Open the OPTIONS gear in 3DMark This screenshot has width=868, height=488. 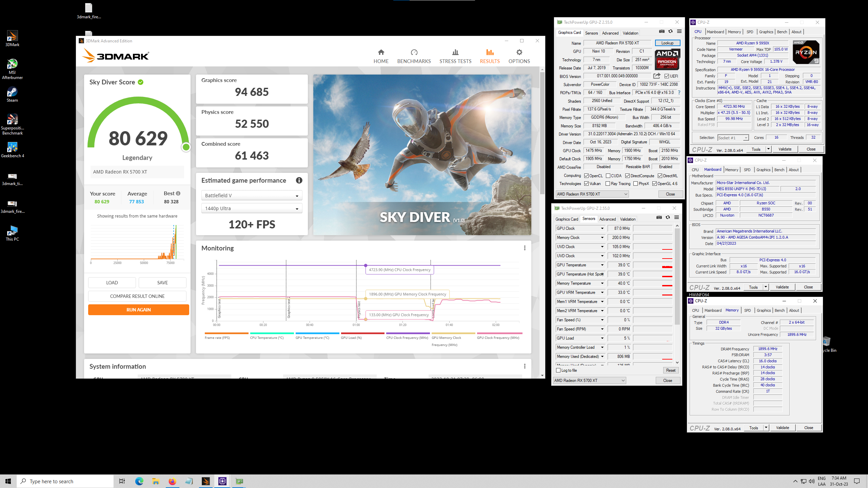519,56
